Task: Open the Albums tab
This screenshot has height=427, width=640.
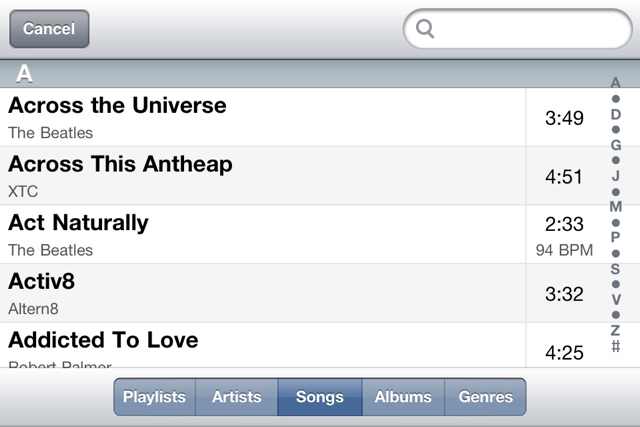Action: (x=403, y=397)
